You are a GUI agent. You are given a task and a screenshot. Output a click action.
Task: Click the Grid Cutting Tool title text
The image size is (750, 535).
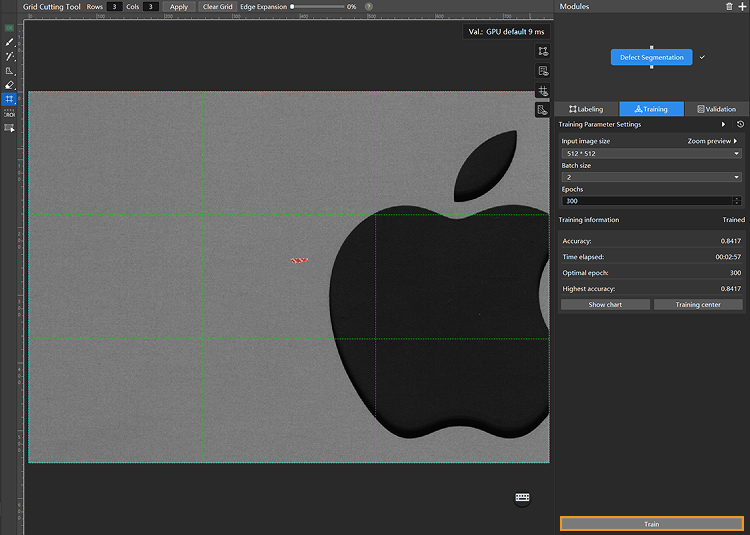click(52, 7)
